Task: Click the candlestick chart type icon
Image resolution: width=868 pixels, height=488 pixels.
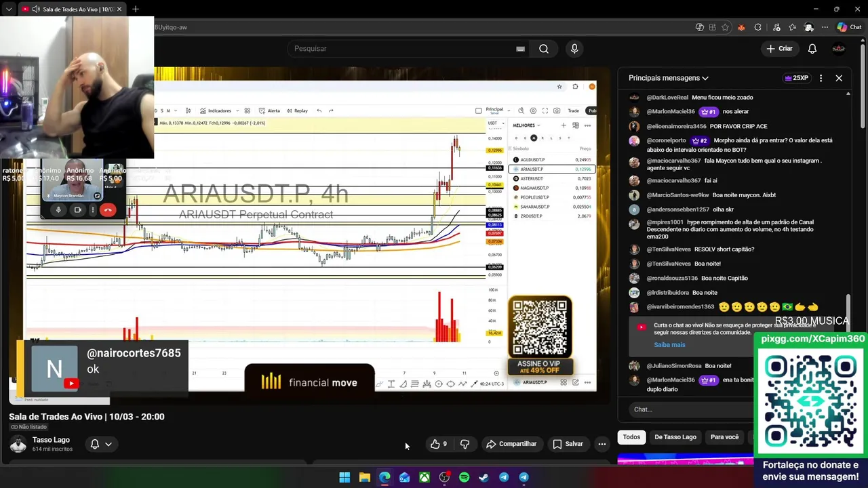Action: click(188, 110)
